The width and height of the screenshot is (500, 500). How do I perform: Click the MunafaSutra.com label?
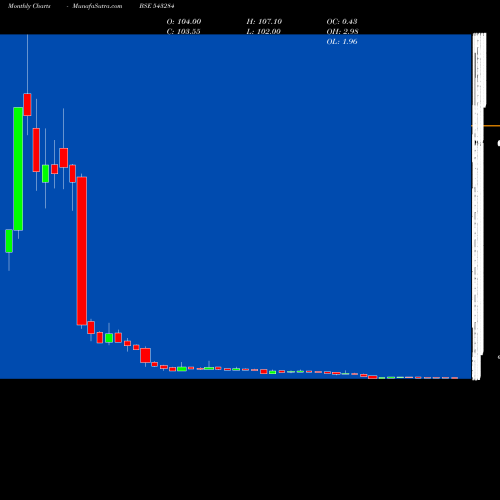click(97, 6)
